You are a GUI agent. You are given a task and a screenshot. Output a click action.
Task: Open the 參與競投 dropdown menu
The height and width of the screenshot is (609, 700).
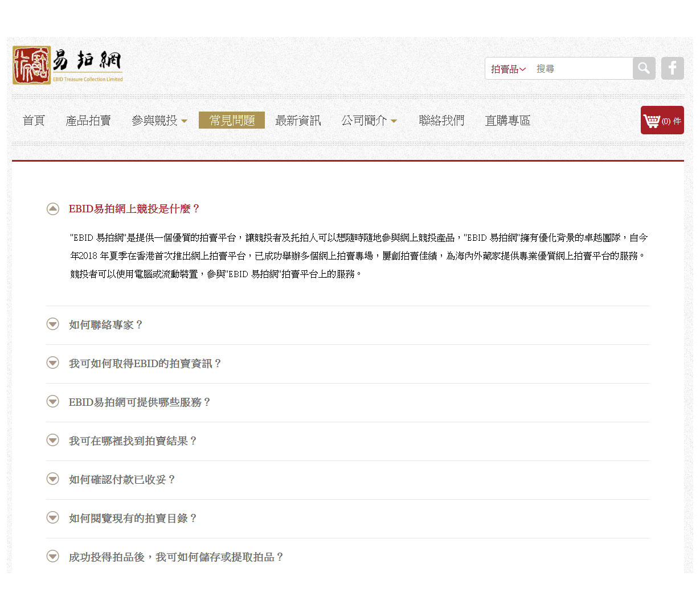pos(159,121)
